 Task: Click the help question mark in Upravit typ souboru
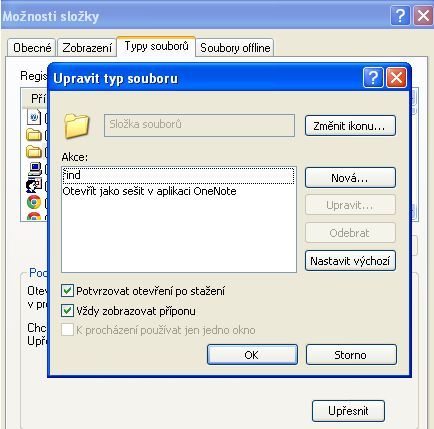[x=373, y=78]
